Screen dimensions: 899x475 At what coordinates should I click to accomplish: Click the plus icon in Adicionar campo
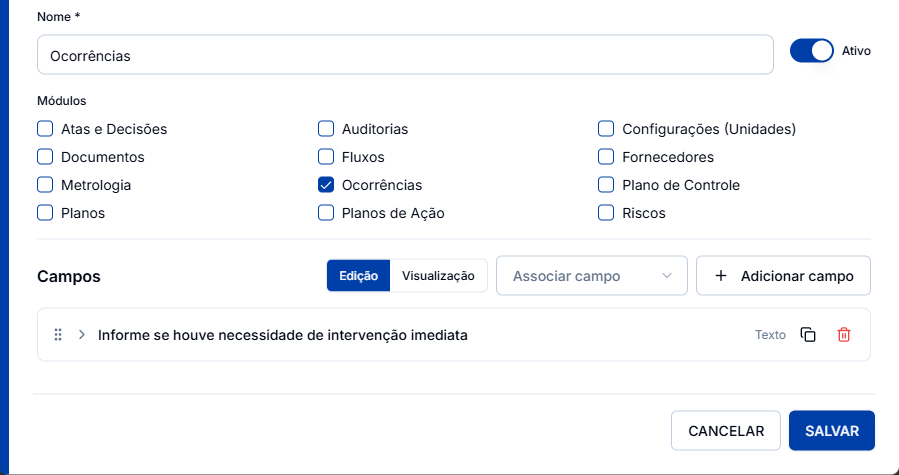(721, 276)
